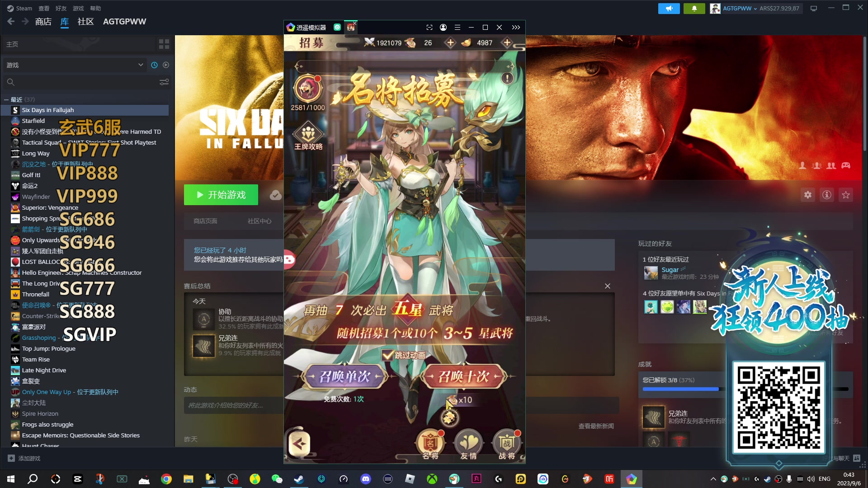Toggle the 跳过动画 skip animation checkbox
Viewport: 868px width, 488px height.
click(388, 355)
